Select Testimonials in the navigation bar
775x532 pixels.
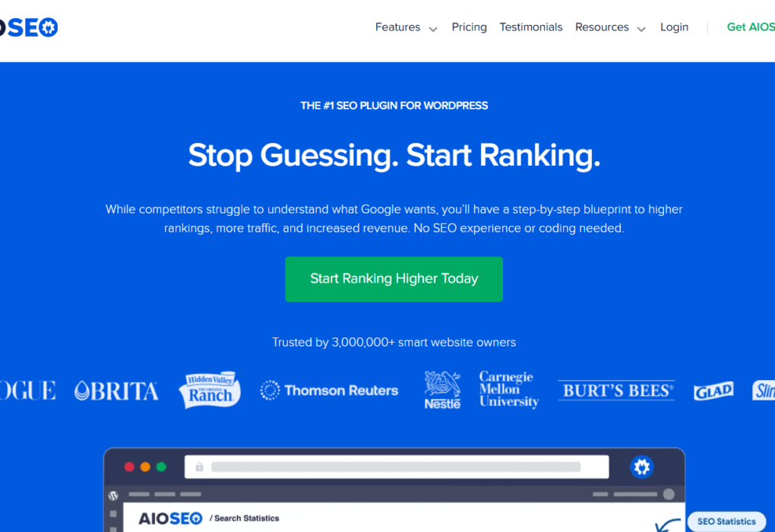pos(530,27)
